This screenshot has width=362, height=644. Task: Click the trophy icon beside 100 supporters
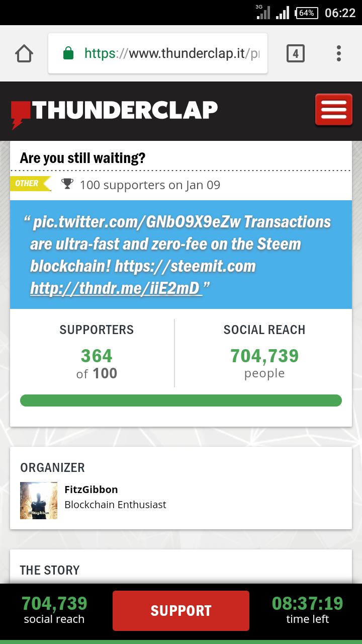click(67, 184)
